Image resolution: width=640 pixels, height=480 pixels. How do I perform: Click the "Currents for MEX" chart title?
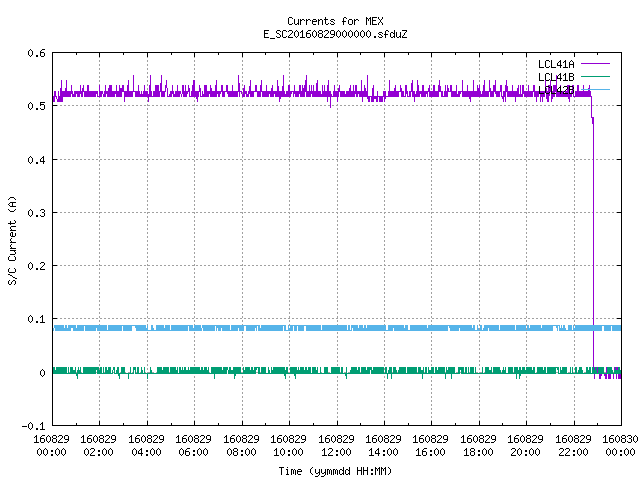335,21
